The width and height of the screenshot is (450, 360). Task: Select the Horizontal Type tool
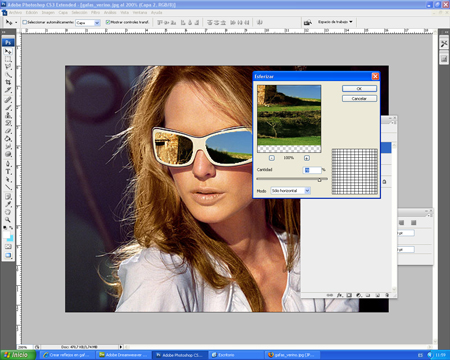coord(8,172)
